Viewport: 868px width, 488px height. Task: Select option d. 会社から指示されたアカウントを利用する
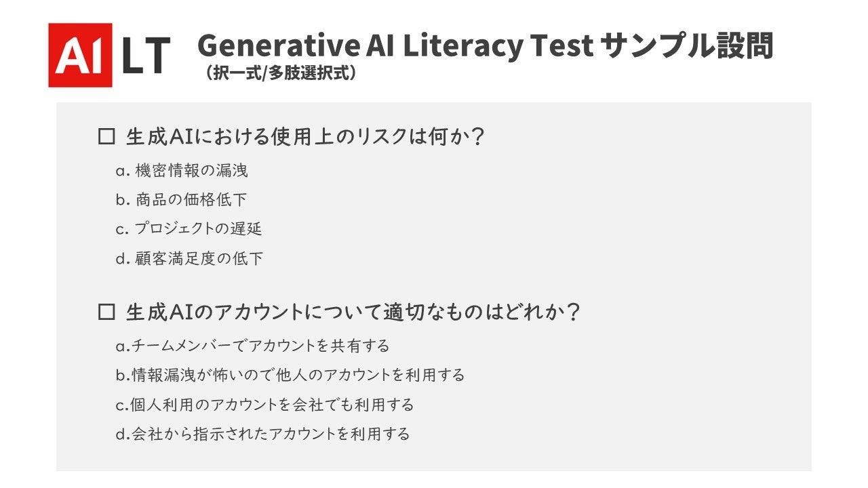(262, 434)
